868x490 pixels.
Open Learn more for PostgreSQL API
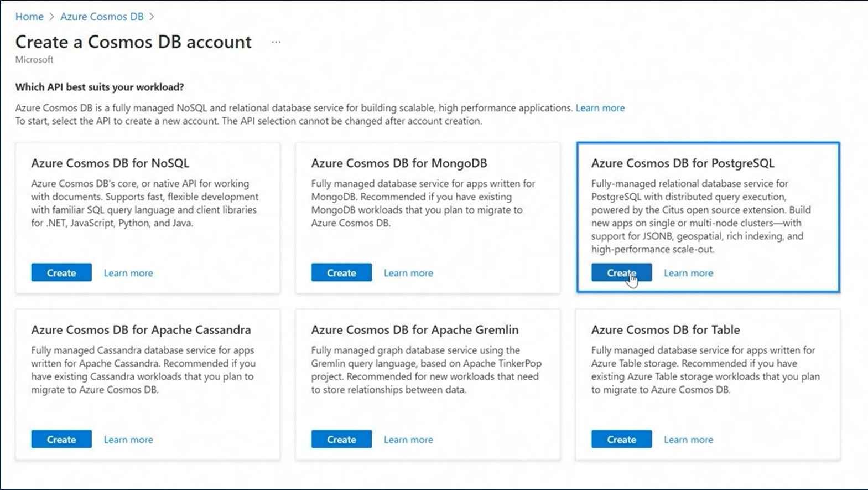pos(688,273)
